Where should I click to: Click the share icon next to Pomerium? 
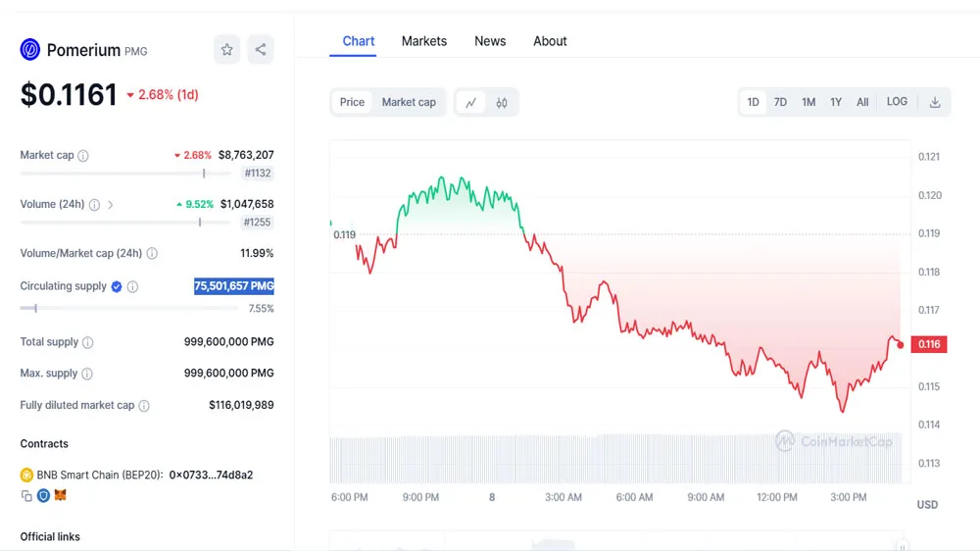coord(261,49)
